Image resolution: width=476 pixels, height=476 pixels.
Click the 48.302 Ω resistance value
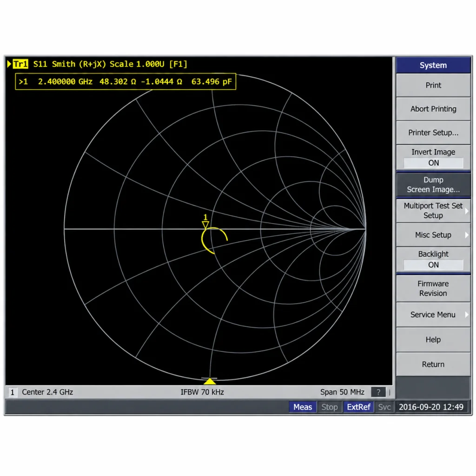tap(118, 82)
